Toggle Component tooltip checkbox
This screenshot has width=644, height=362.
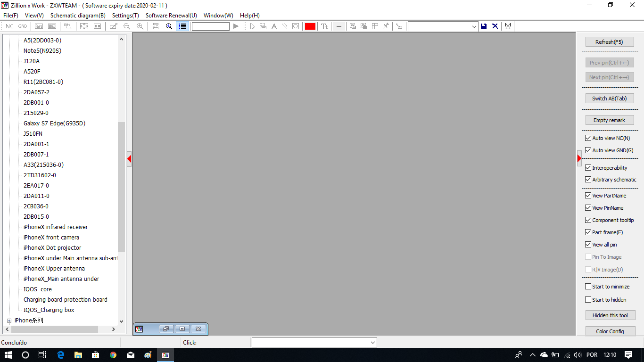coord(588,220)
